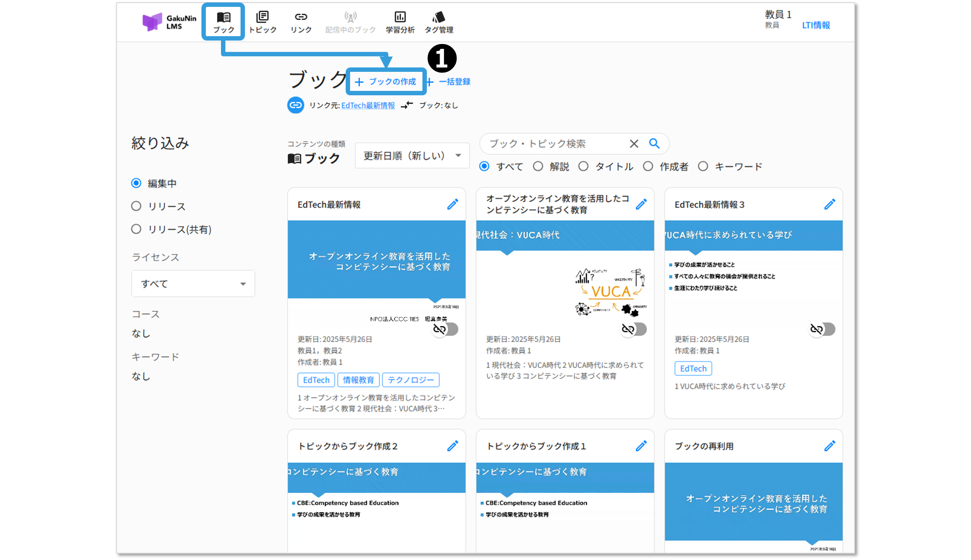This screenshot has height=560, width=971.
Task: Click pencil icon on ブックの再利用 card
Action: coord(830,446)
